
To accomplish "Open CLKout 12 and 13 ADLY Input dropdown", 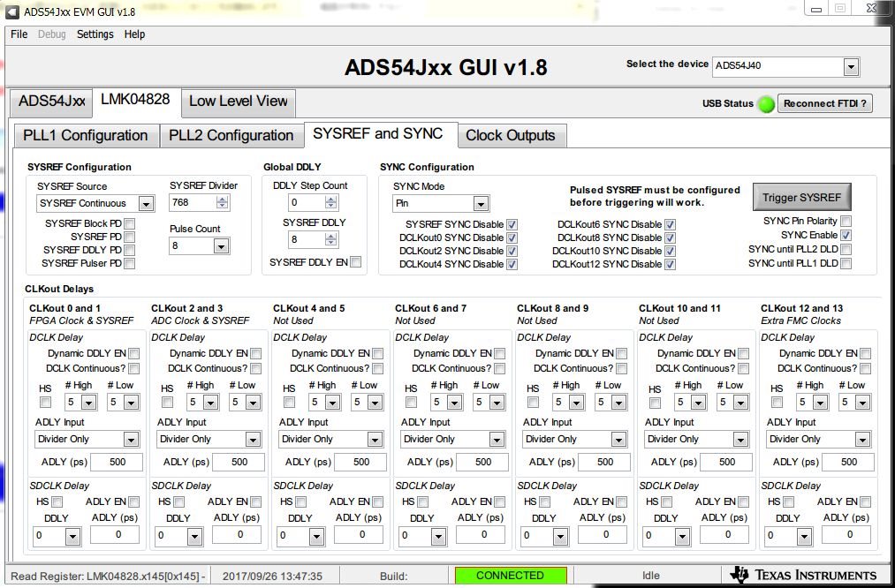I will [x=862, y=440].
